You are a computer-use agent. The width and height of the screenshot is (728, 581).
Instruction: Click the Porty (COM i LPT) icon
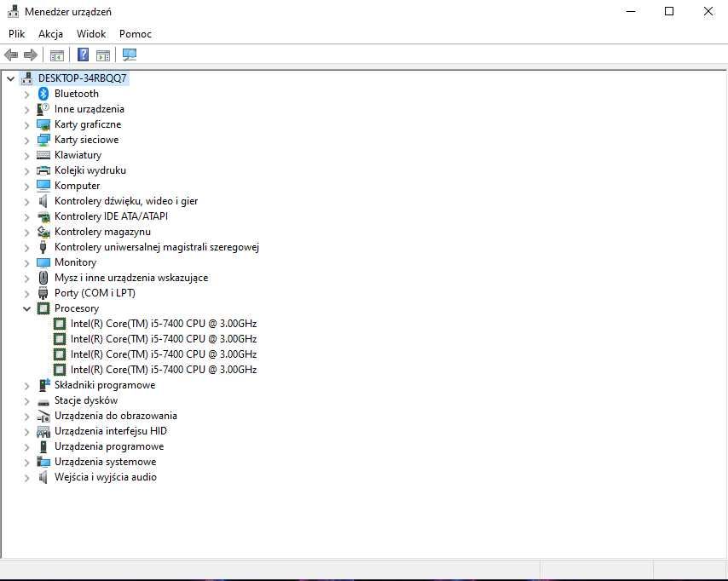[x=43, y=293]
